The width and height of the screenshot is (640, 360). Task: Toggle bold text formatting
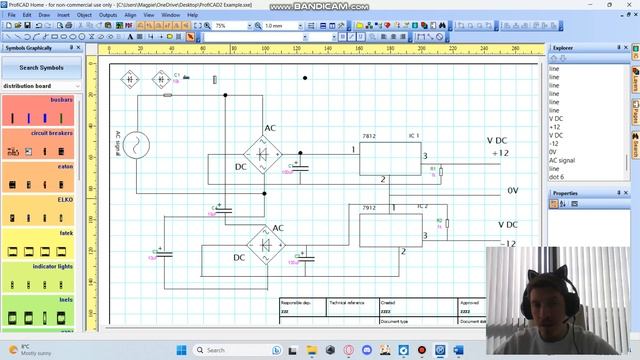[x=342, y=37]
